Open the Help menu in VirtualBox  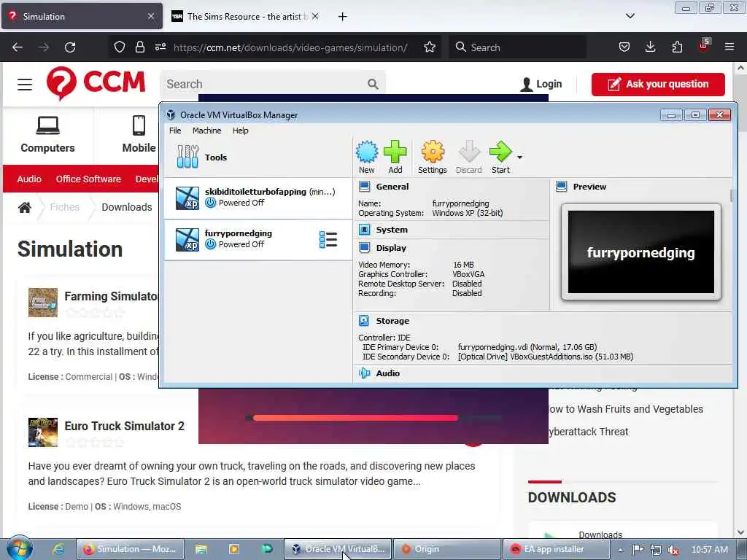(x=240, y=131)
